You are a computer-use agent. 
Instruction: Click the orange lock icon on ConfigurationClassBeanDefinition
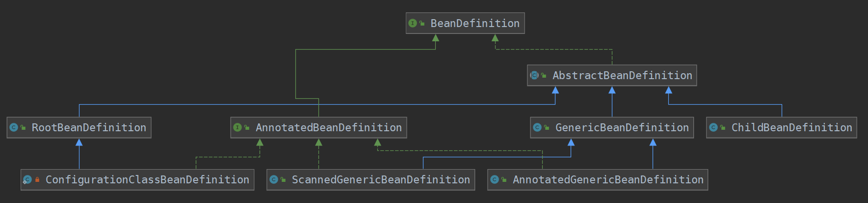(x=37, y=179)
